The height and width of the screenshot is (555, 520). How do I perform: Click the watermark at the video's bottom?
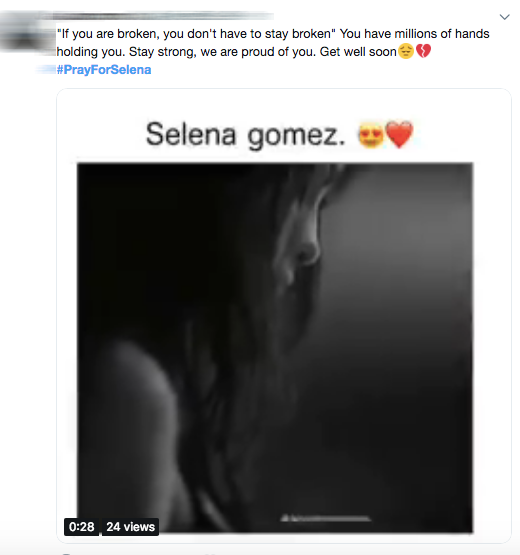point(326,519)
